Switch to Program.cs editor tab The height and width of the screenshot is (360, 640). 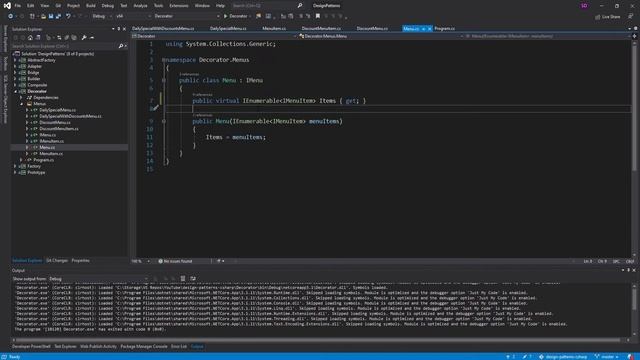pos(444,29)
